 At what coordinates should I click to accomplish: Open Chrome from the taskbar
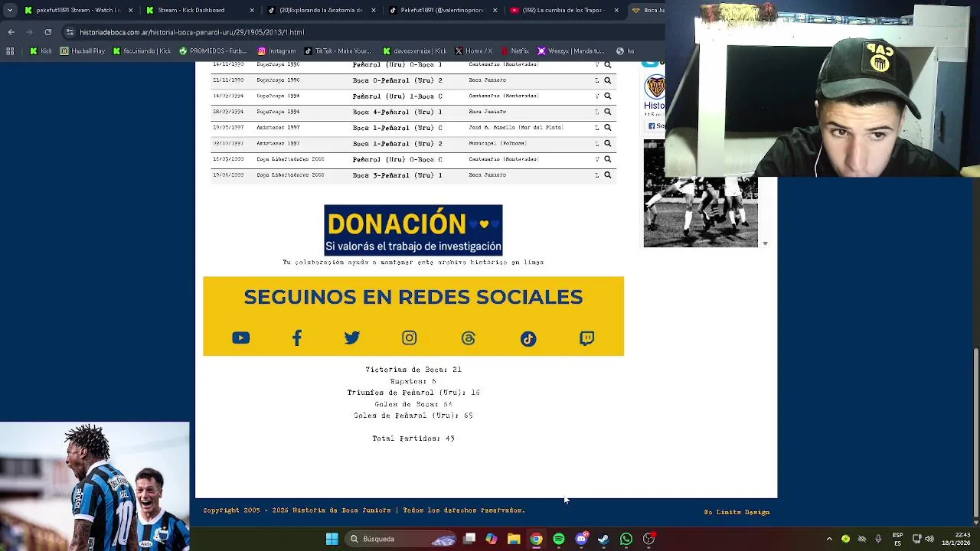coord(537,539)
